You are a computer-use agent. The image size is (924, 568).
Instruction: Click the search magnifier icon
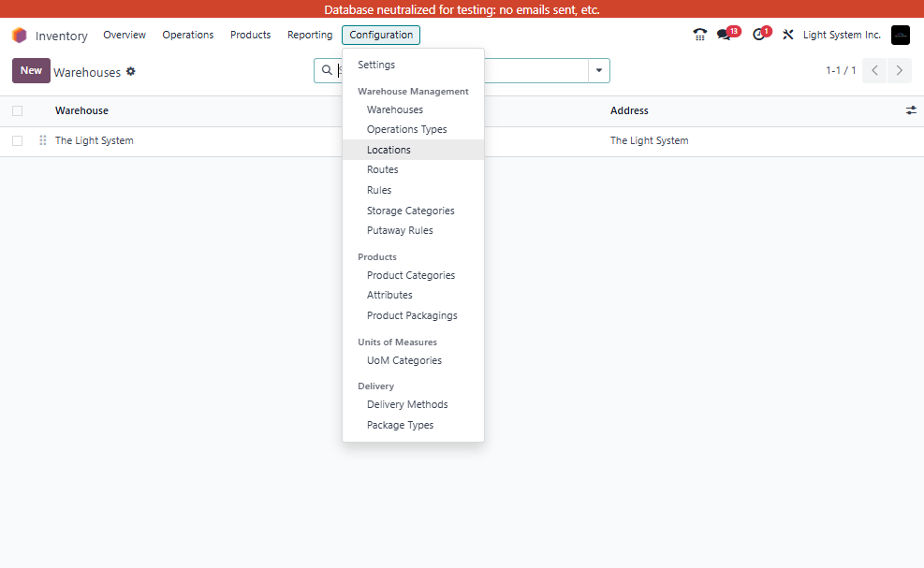pos(327,71)
